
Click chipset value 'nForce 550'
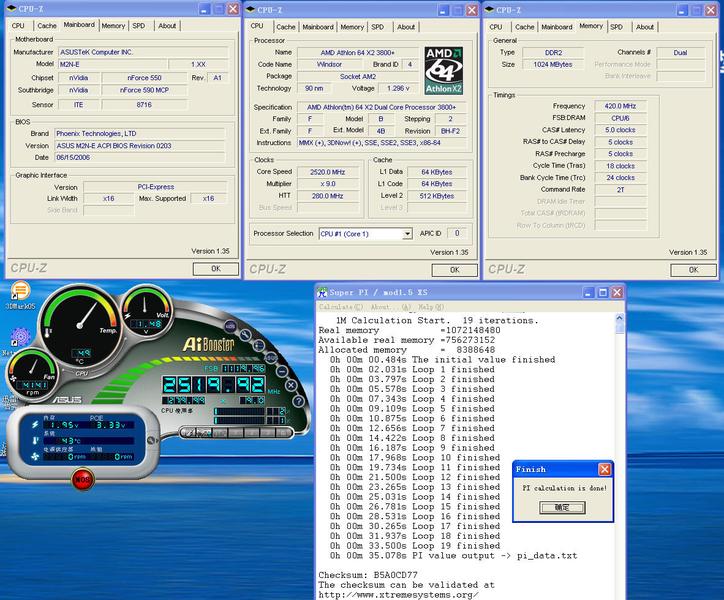pos(145,78)
